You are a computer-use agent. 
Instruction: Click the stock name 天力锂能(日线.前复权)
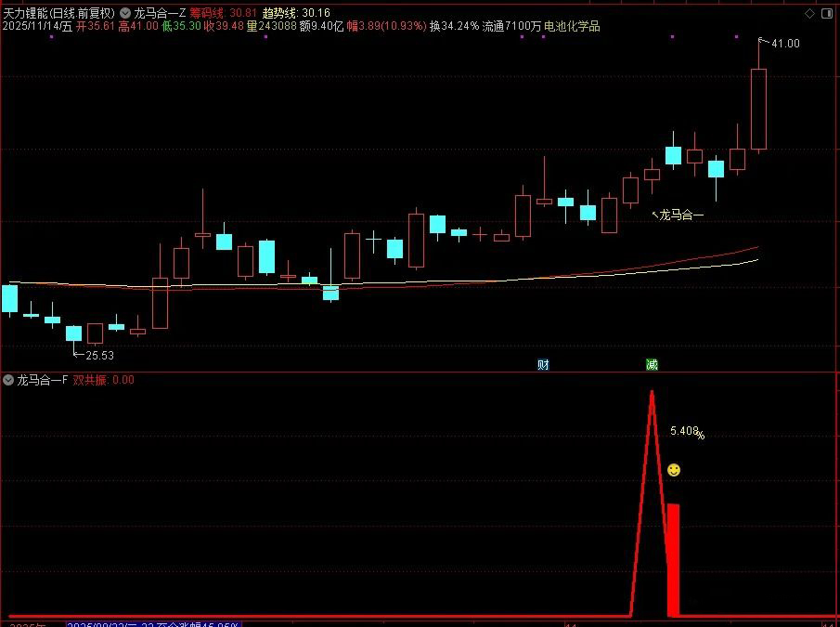pyautogui.click(x=58, y=13)
